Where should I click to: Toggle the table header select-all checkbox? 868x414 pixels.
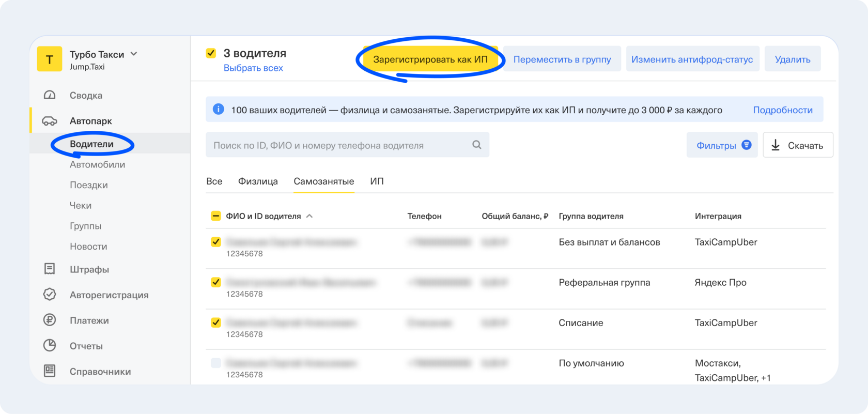click(x=216, y=216)
